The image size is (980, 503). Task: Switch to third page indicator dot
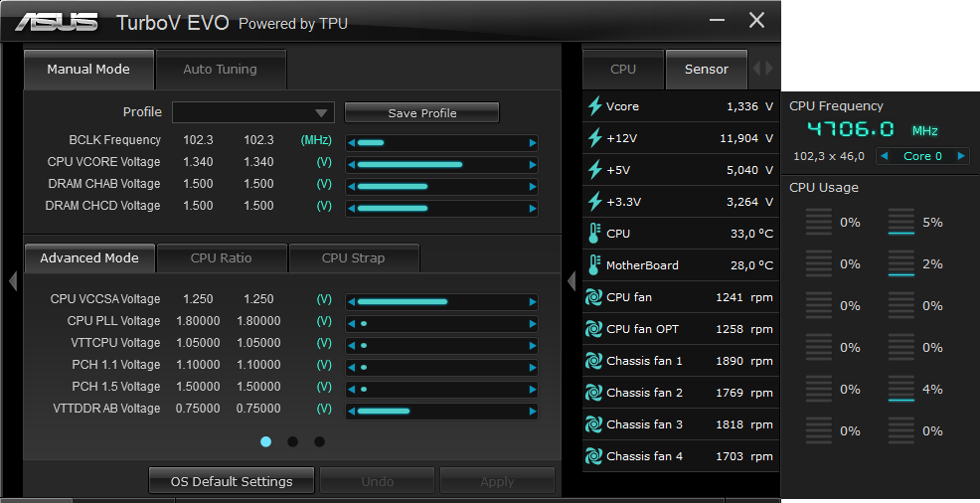(319, 441)
